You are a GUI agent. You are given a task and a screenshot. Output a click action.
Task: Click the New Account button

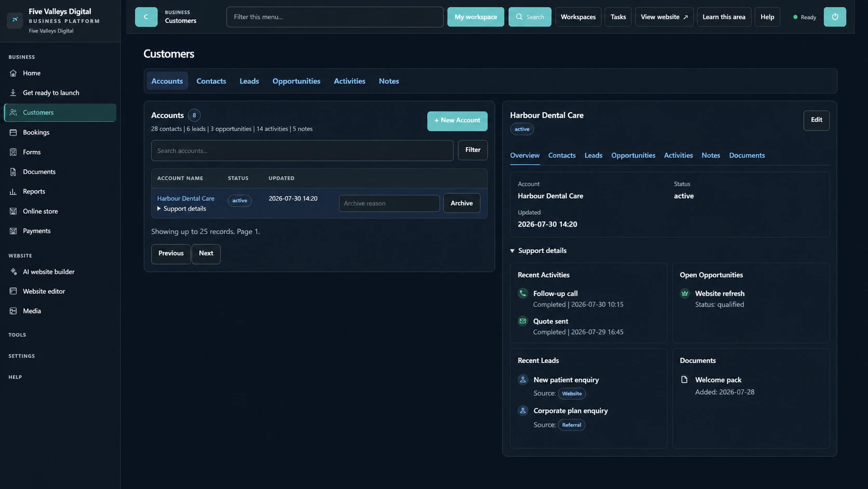[457, 121]
